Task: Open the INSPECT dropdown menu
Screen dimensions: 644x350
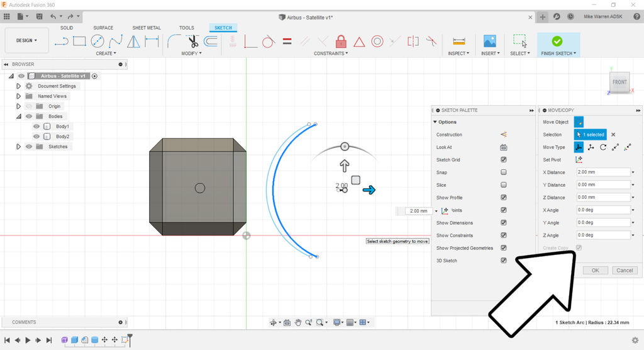Action: [x=458, y=54]
